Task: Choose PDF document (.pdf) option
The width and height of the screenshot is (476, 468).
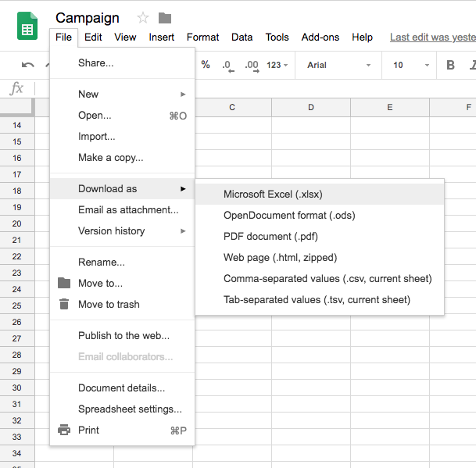Action: pyautogui.click(x=270, y=236)
